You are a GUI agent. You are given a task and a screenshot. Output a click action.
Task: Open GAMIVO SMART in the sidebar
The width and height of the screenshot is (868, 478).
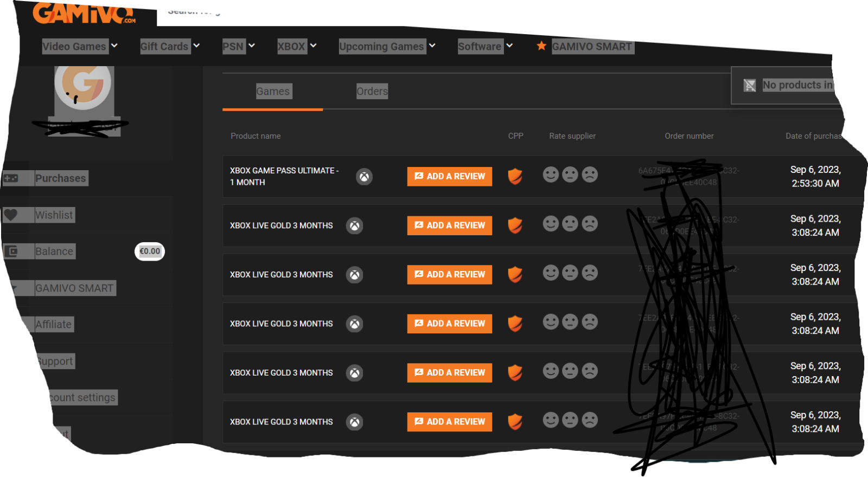(x=74, y=288)
